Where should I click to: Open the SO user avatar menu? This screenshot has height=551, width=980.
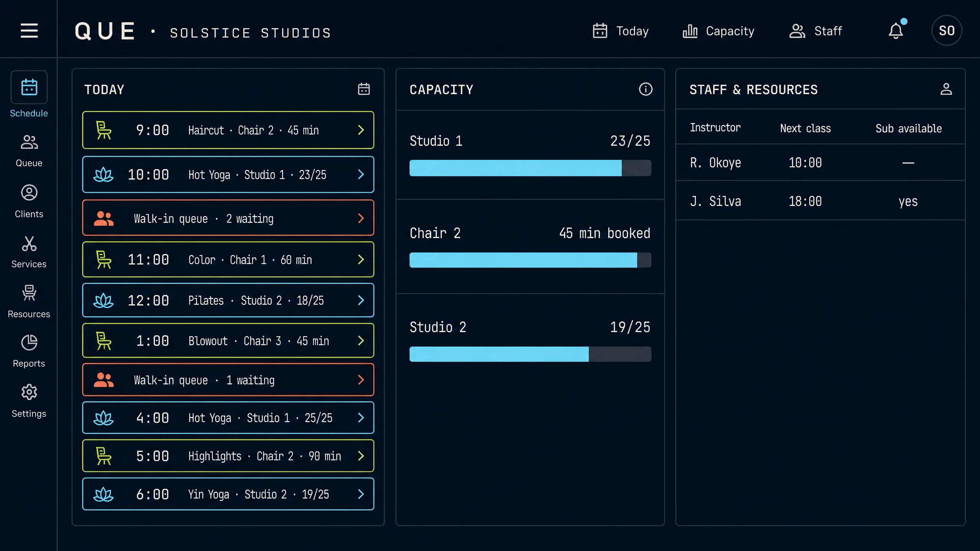pos(947,31)
